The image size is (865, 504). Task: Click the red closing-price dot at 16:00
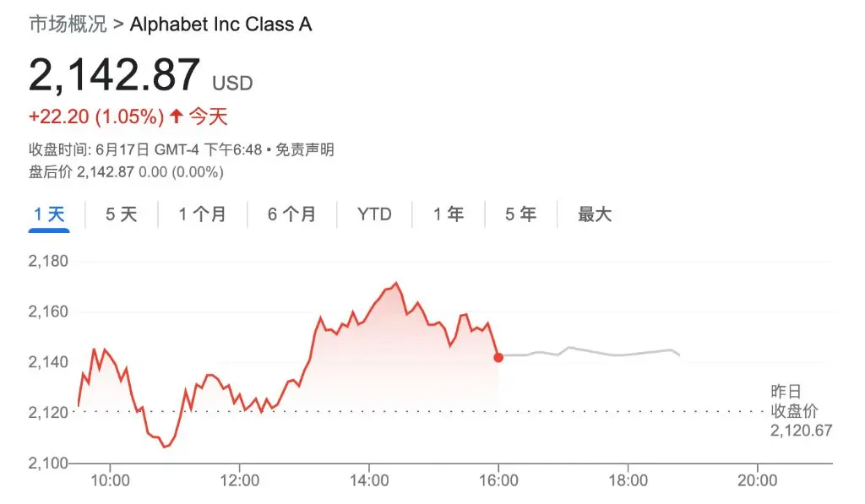[x=498, y=357]
